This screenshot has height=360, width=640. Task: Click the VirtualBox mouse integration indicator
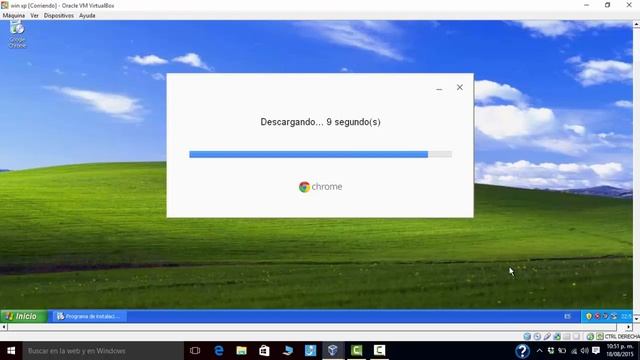click(x=590, y=337)
